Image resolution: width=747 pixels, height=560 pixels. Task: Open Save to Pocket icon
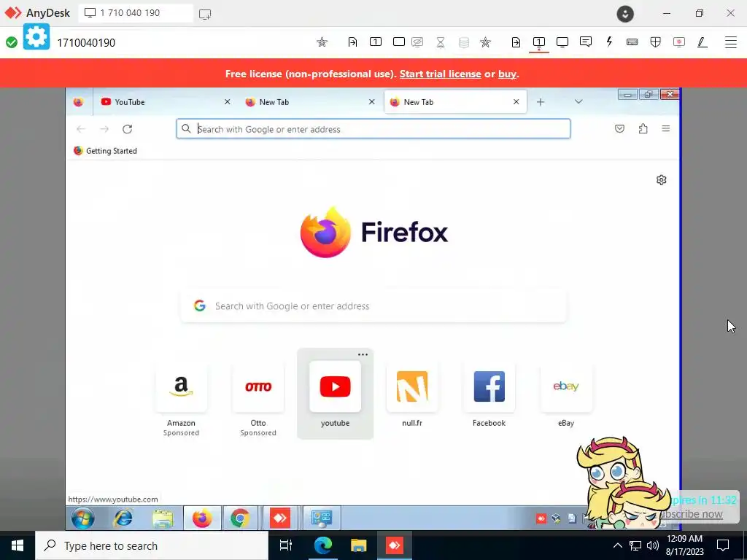click(619, 128)
